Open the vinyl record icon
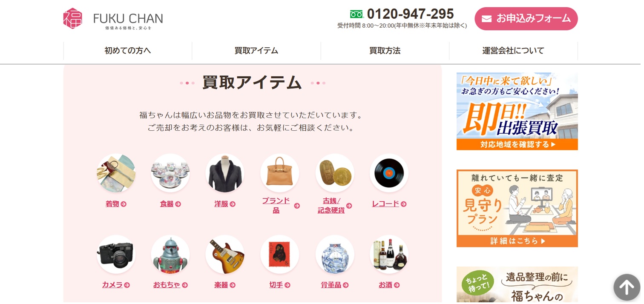Image resolution: width=644 pixels, height=304 pixels. click(x=389, y=173)
